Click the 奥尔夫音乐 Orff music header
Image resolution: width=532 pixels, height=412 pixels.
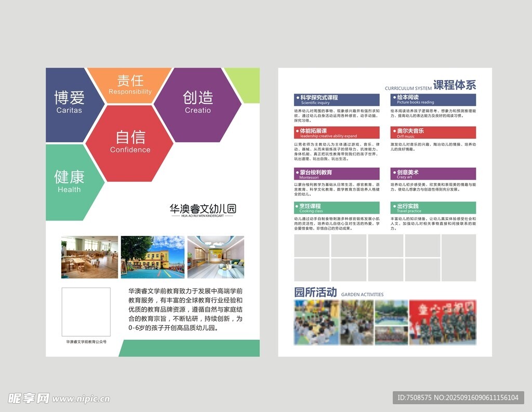point(433,132)
